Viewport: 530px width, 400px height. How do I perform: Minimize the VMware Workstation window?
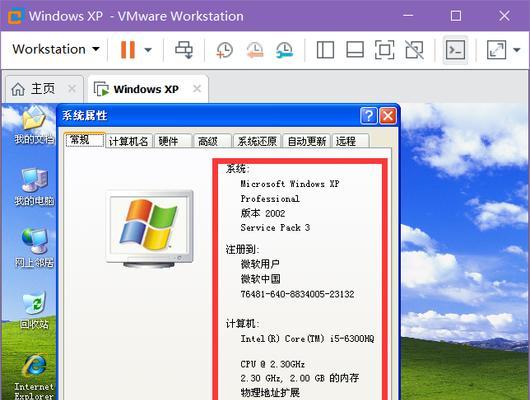[x=408, y=16]
